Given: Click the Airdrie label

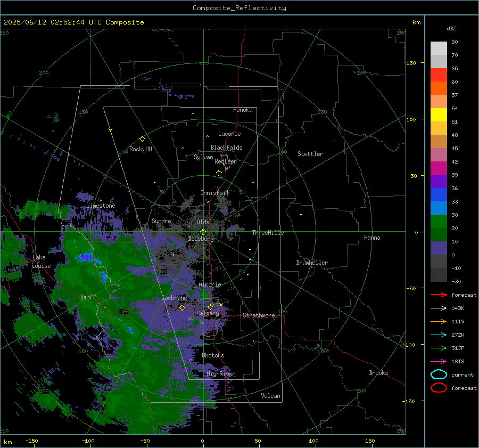Looking at the screenshot, I should click(x=210, y=284).
